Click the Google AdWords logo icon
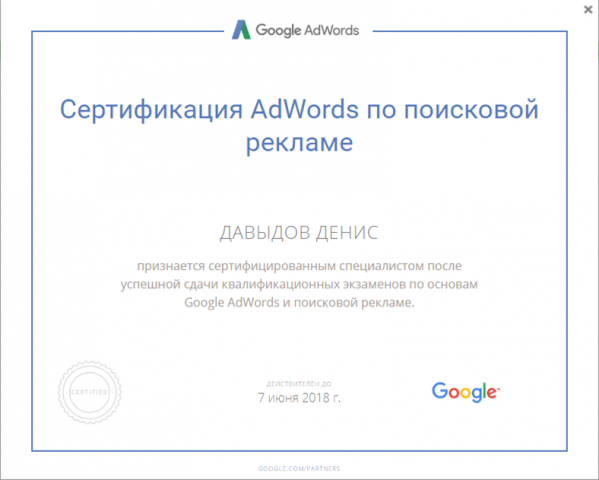The width and height of the screenshot is (599, 480). tap(241, 30)
